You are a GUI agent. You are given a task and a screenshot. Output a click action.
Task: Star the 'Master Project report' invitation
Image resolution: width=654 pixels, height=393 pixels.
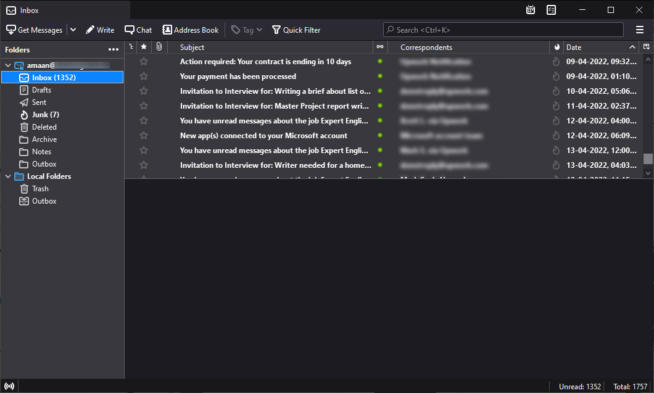pos(144,106)
